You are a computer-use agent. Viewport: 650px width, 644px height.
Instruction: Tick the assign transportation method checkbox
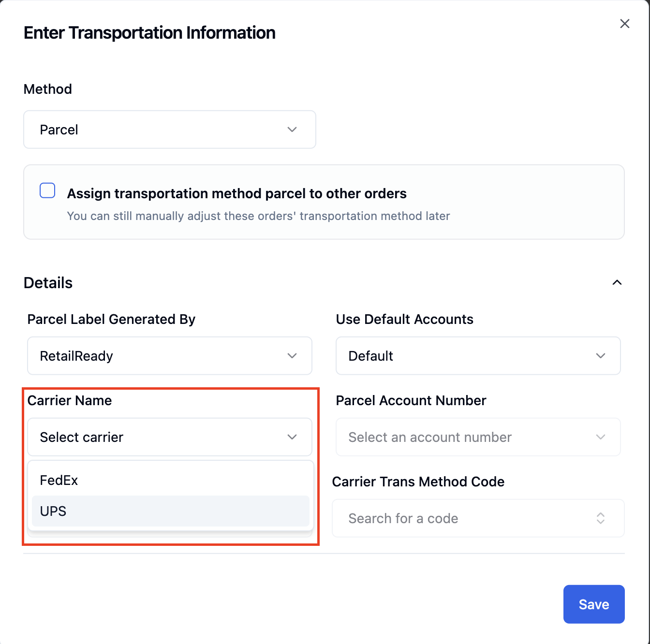[x=47, y=190]
